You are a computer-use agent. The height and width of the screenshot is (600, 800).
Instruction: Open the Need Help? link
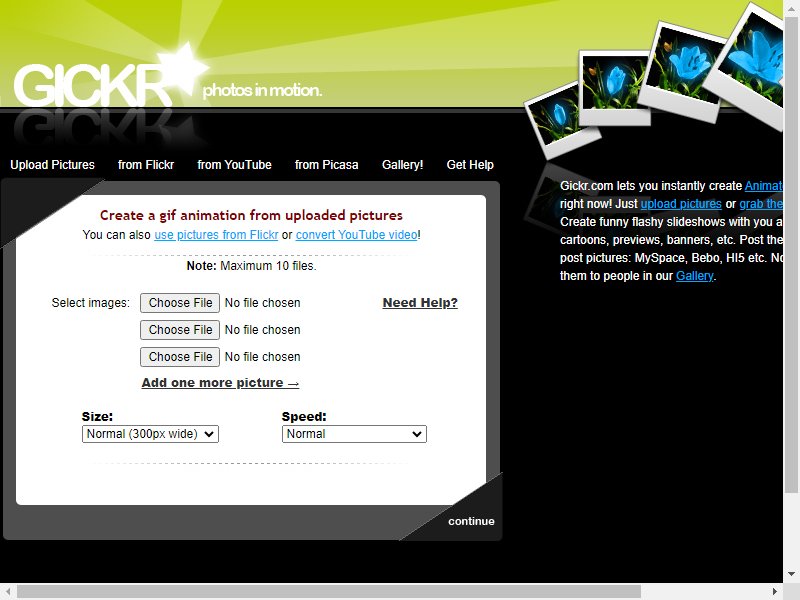tap(420, 303)
